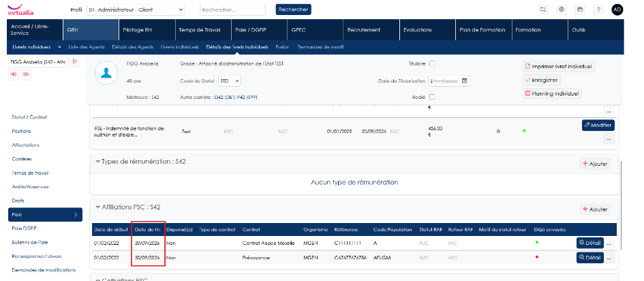Toggle the Radié checkbox
This screenshot has height=281, width=644.
[x=432, y=97]
